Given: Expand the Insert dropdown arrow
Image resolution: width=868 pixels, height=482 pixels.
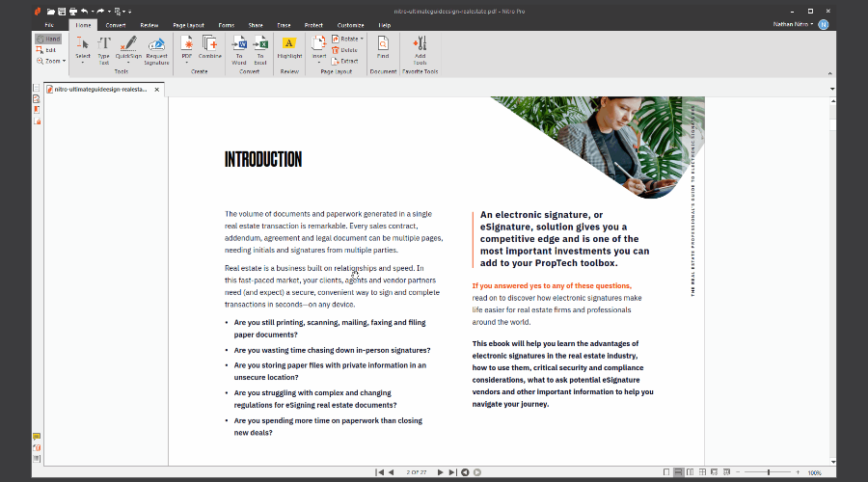Looking at the screenshot, I should (319, 63).
